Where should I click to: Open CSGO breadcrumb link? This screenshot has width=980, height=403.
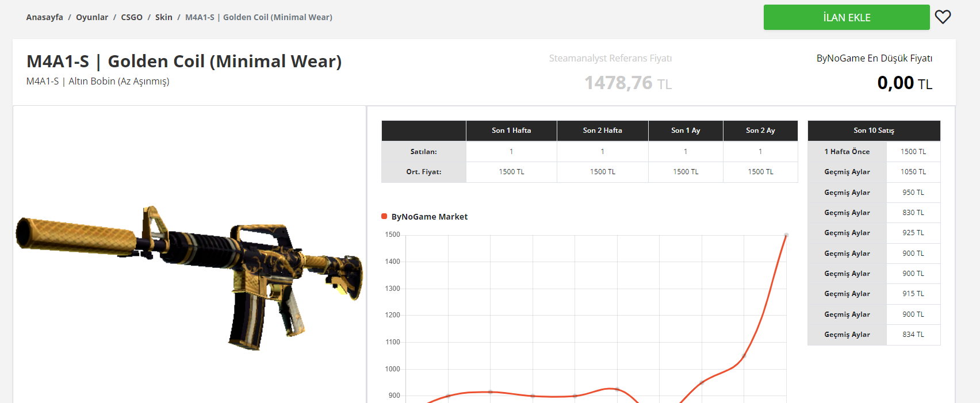click(x=132, y=17)
